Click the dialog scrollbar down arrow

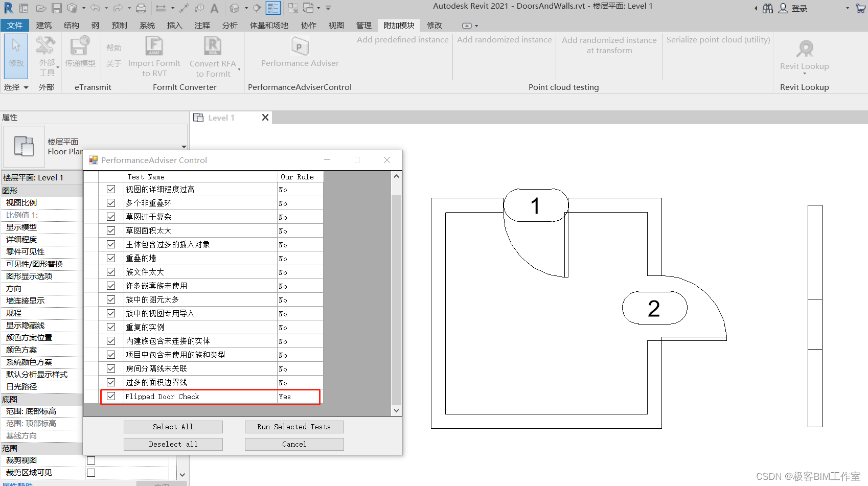(x=396, y=410)
